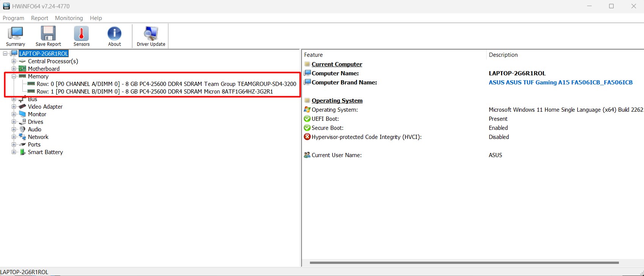644x276 pixels.
Task: Click the Save Report floppy icon
Action: (x=48, y=33)
